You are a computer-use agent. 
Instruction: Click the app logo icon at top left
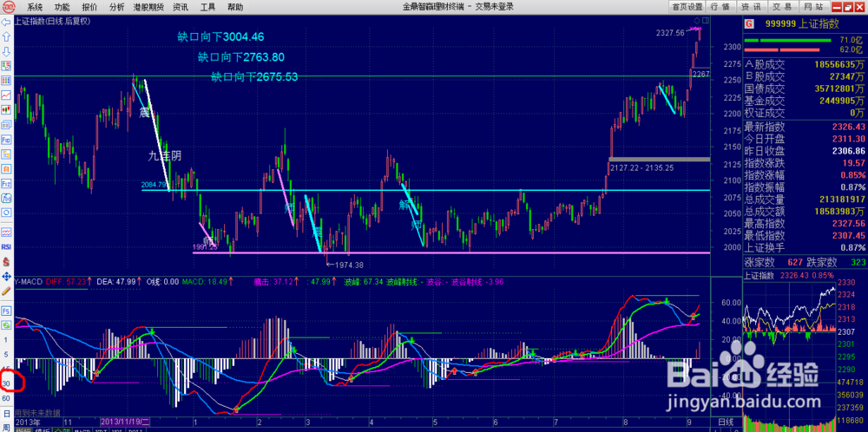point(10,7)
